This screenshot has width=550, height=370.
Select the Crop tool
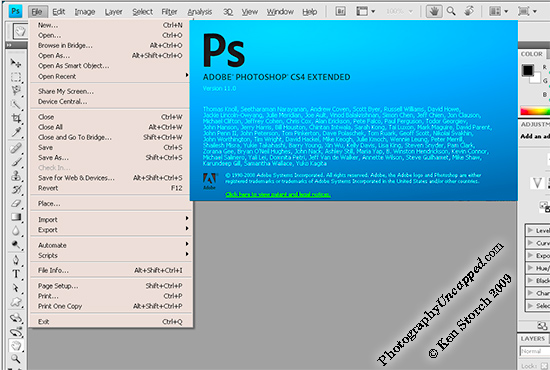pyautogui.click(x=15, y=118)
